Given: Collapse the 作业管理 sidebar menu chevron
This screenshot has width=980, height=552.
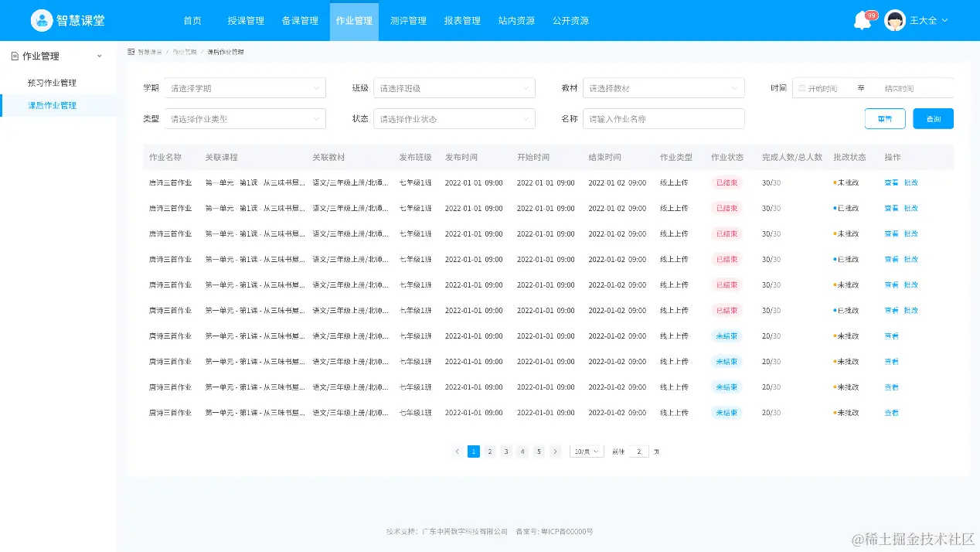Looking at the screenshot, I should 99,56.
